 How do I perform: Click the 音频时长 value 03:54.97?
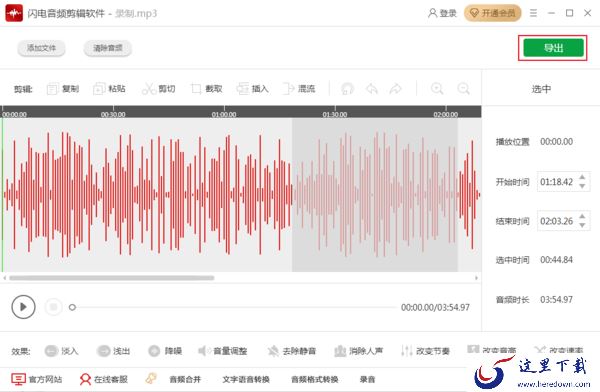point(556,299)
